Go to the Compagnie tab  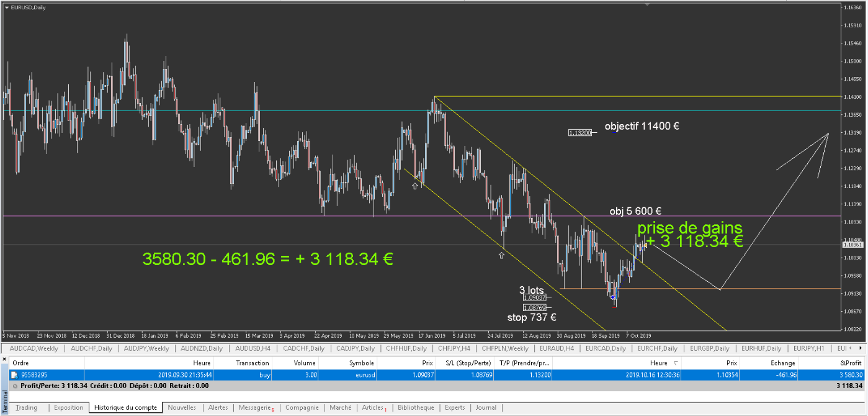coord(302,408)
